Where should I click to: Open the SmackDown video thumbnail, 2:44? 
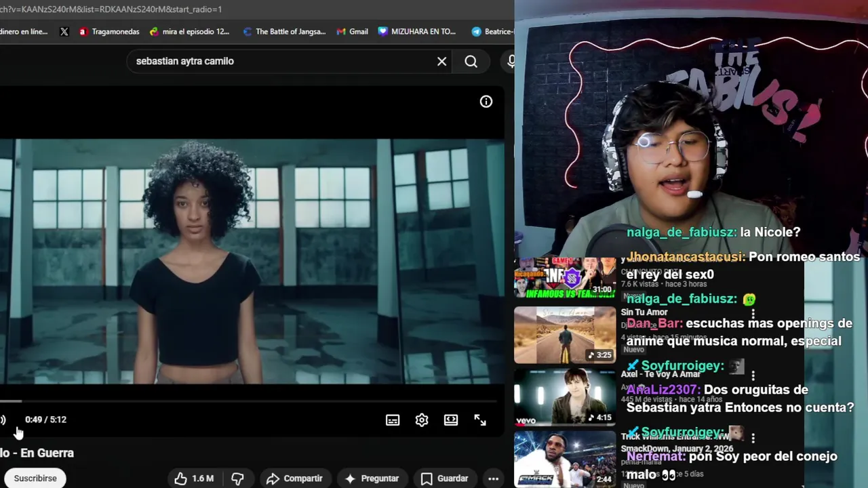[565, 460]
